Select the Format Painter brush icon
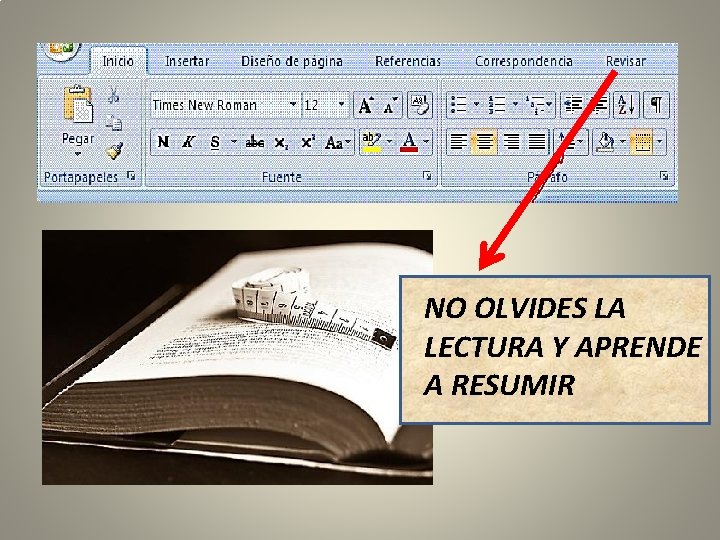The image size is (720, 540). pyautogui.click(x=114, y=150)
